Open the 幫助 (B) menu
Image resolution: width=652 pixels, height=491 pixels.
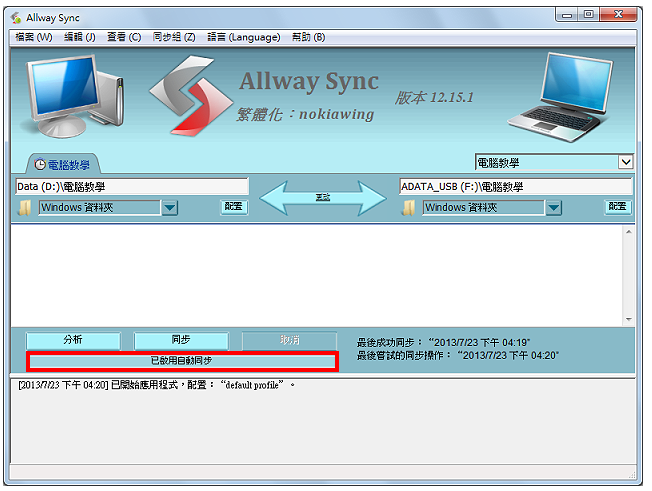coord(308,37)
